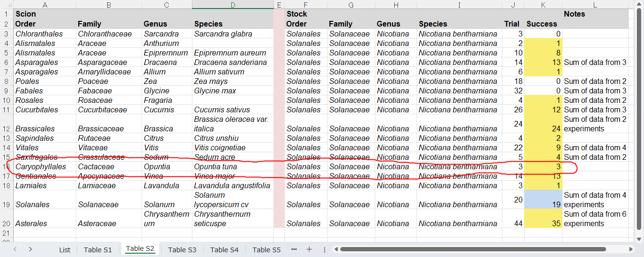Switch to the Table S3 tab
The height and width of the screenshot is (257, 644).
click(182, 250)
